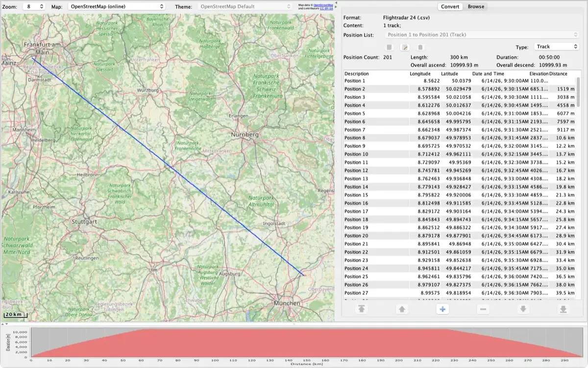
Task: Click the Position Count value 201
Action: pos(388,57)
